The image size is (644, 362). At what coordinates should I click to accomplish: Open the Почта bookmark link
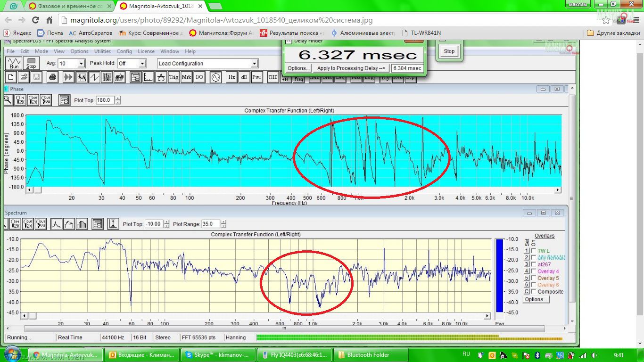50,33
